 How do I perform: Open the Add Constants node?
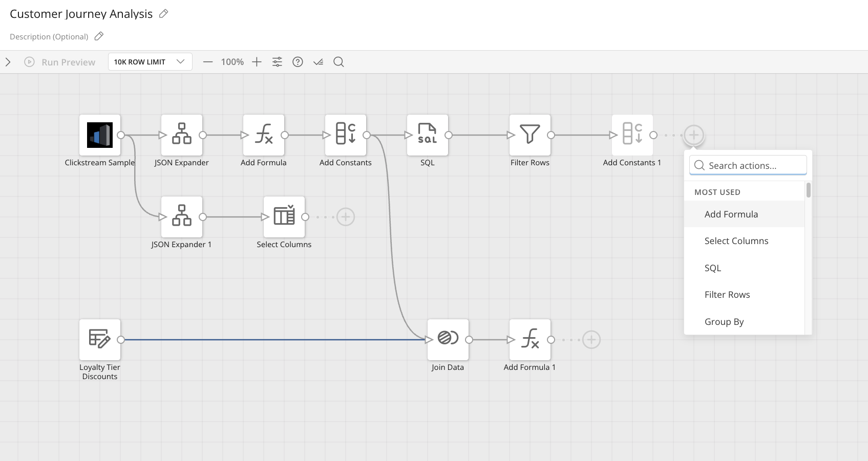346,135
